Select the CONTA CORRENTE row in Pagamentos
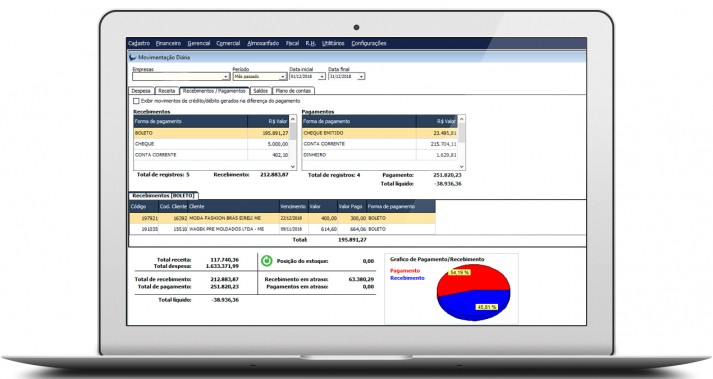713x379 pixels. click(x=380, y=144)
